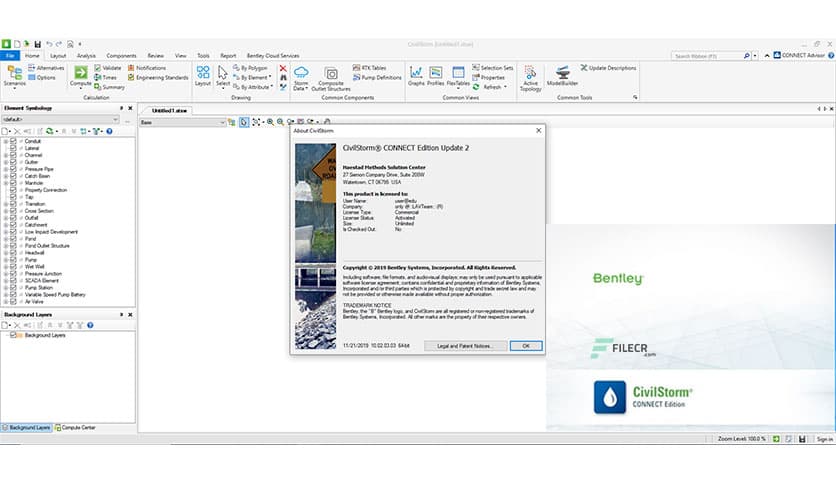836x484 pixels.
Task: Open the Graphs view
Action: (x=416, y=76)
